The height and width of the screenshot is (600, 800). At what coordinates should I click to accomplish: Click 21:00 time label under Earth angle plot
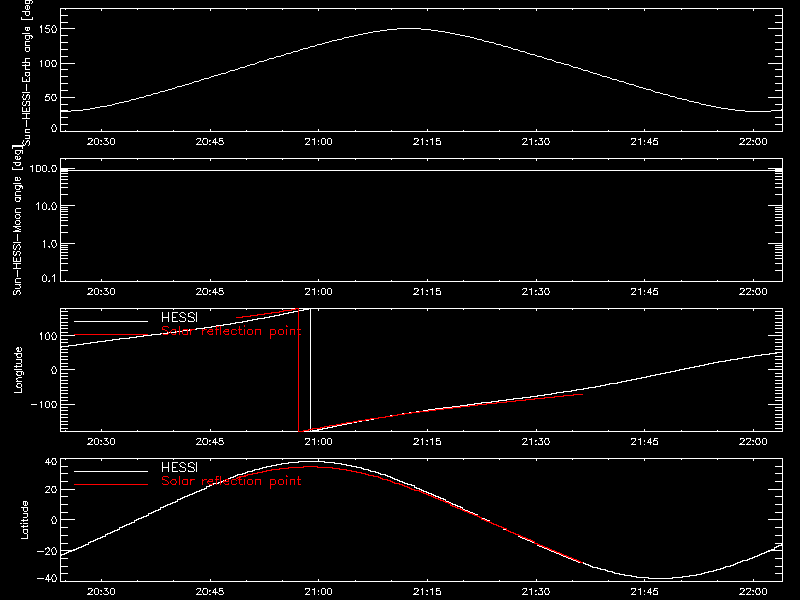(318, 142)
